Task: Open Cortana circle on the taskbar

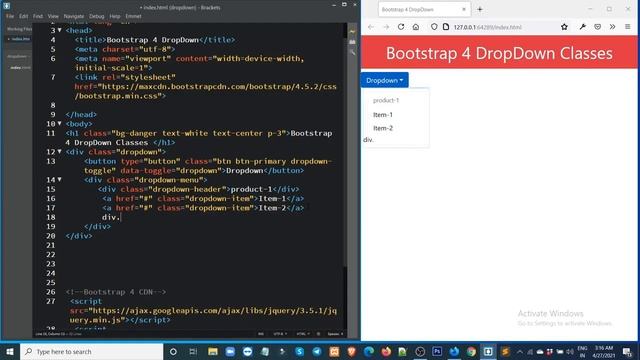Action: point(173,351)
